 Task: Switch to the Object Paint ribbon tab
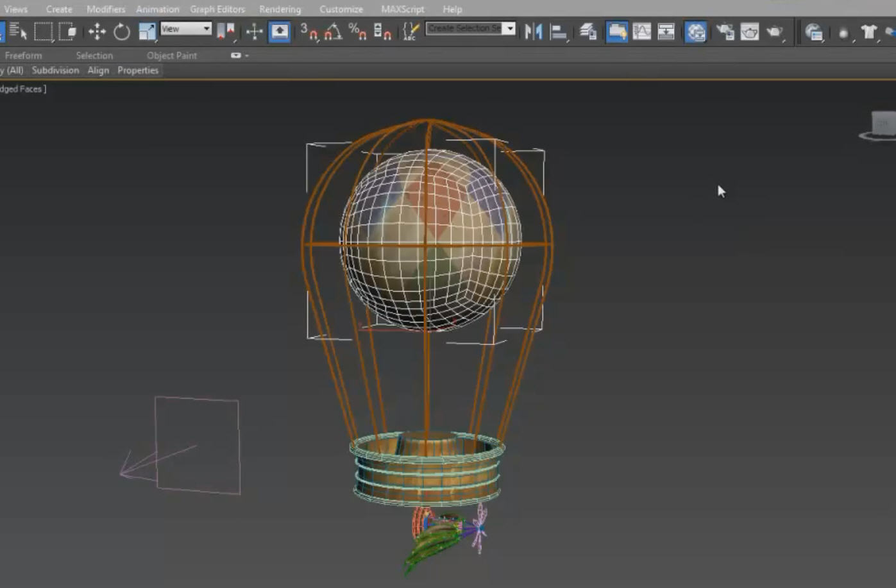pyautogui.click(x=172, y=56)
